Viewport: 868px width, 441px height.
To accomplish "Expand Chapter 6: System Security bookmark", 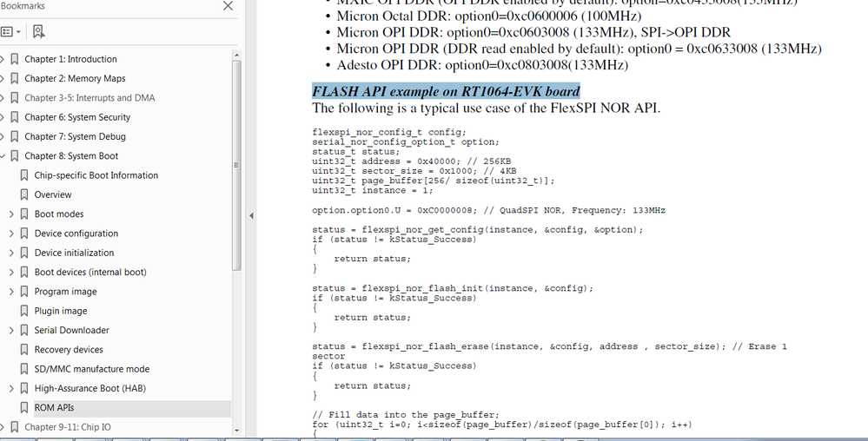I will click(x=3, y=117).
